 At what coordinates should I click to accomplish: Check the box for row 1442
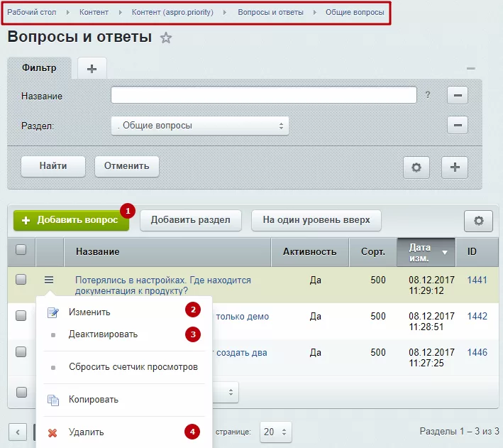21,315
